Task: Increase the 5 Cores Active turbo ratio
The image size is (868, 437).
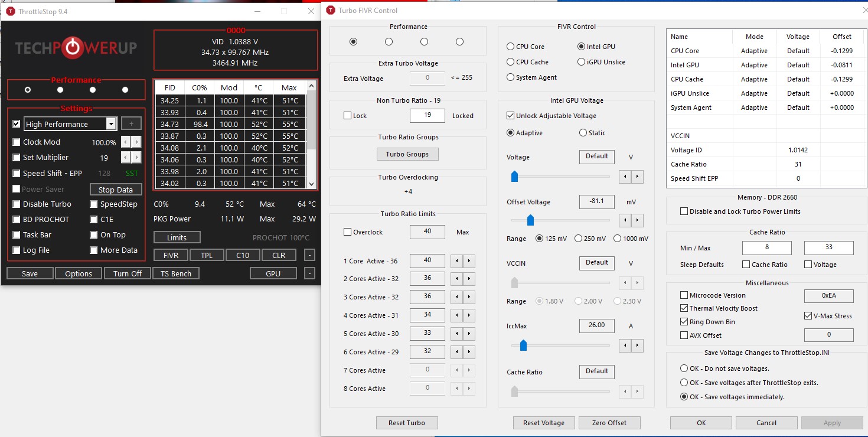Action: (x=469, y=334)
